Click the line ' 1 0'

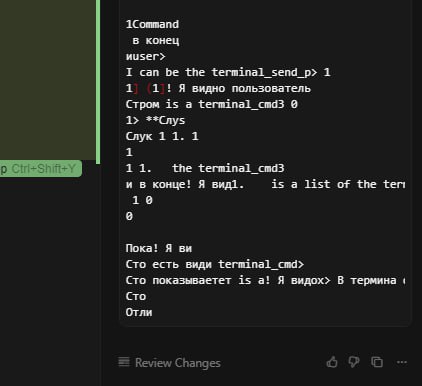click(142, 200)
